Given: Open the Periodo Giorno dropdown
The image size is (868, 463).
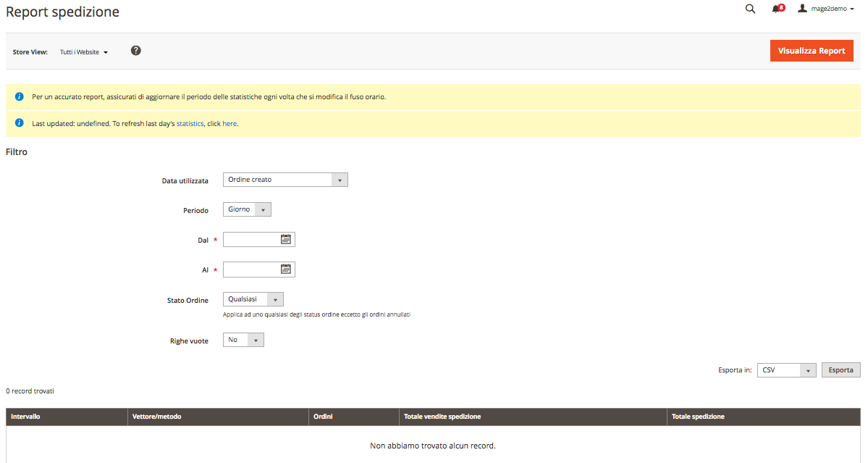Looking at the screenshot, I should tap(247, 209).
